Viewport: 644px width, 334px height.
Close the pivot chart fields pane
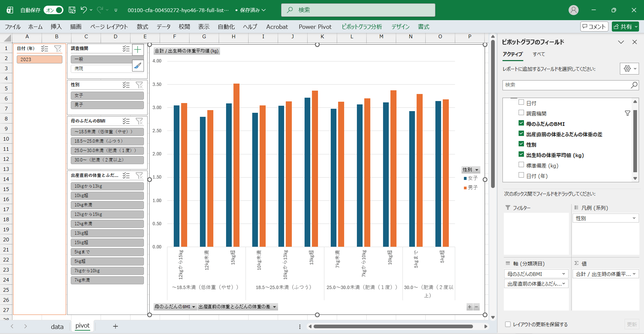pos(634,42)
